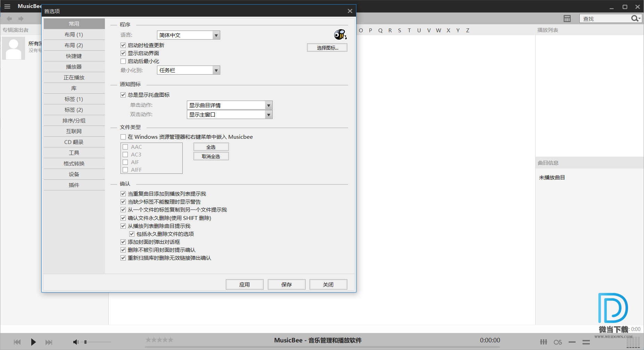Open the CD 翻录 tab
644x350 pixels.
[74, 142]
